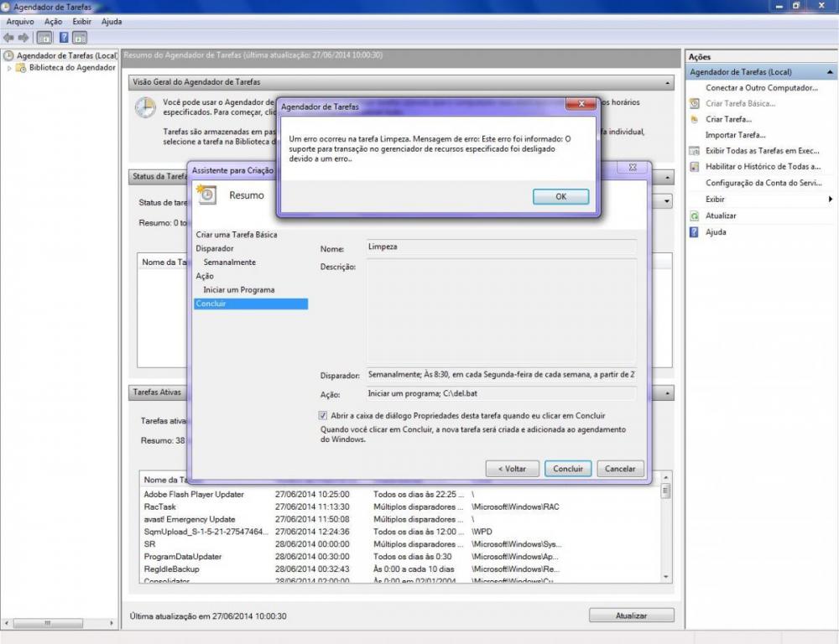The height and width of the screenshot is (644, 839).
Task: Open the Exibir submenu arrow in Ações
Action: click(x=830, y=200)
